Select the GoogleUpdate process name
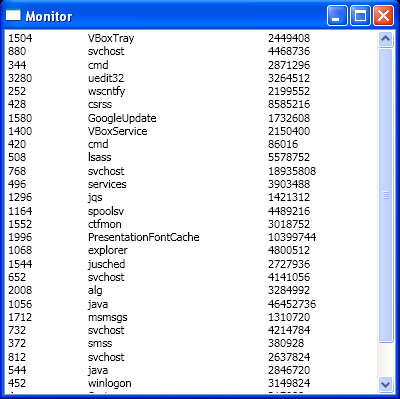 tap(122, 118)
